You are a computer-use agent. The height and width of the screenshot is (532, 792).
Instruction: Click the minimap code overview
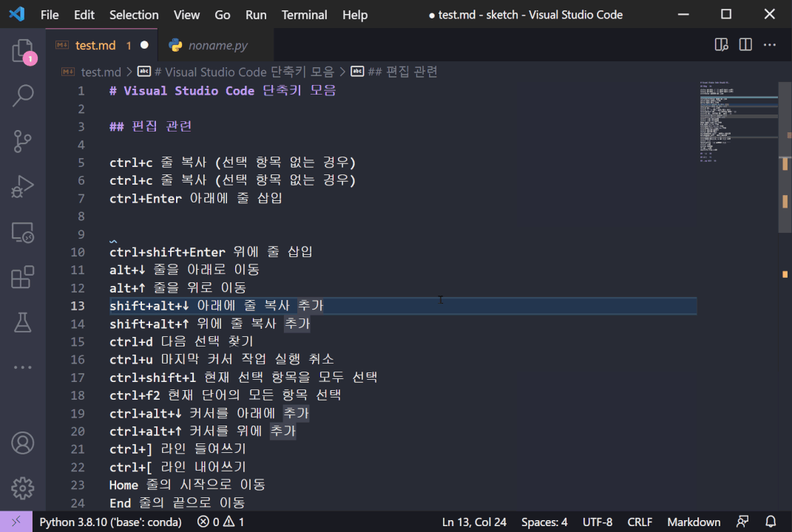[x=738, y=121]
